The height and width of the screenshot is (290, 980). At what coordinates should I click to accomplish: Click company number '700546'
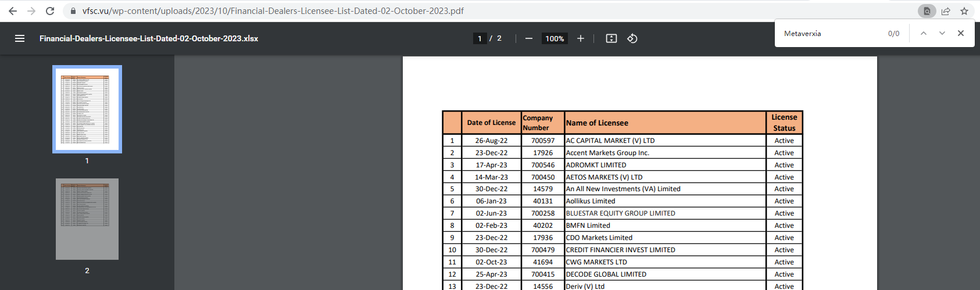tap(543, 165)
